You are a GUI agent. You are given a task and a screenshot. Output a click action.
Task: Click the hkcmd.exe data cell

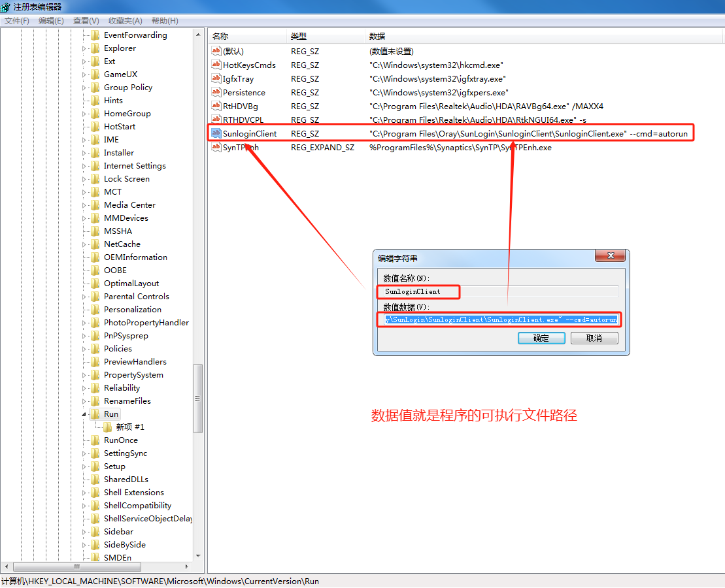pos(437,65)
